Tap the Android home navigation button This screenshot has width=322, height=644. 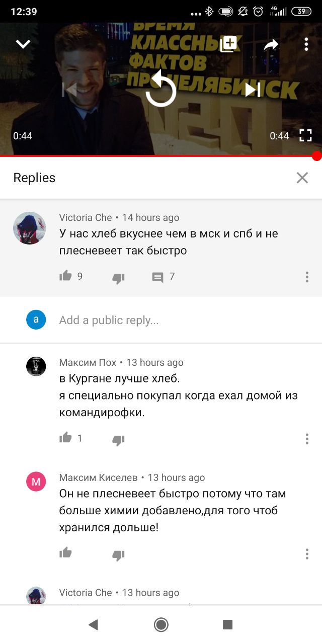click(x=161, y=625)
